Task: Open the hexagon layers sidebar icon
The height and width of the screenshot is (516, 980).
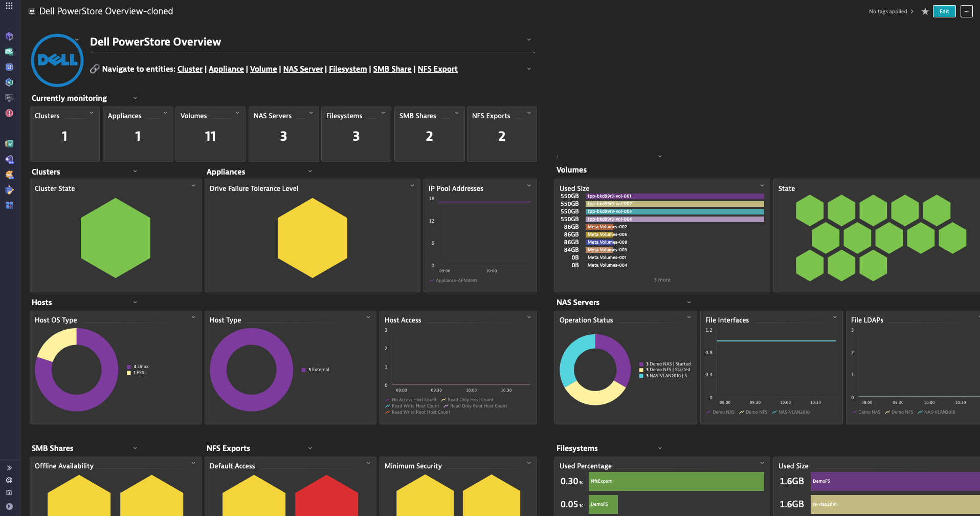Action: (x=9, y=82)
